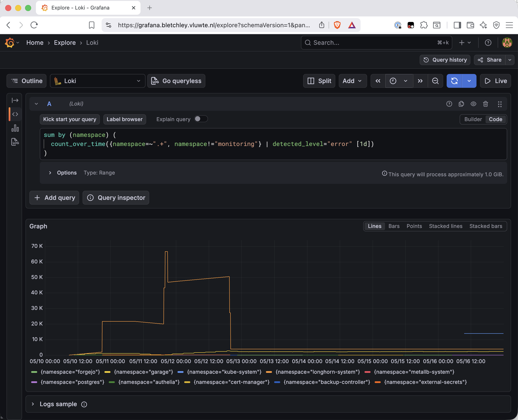Image resolution: width=518 pixels, height=420 pixels.
Task: Open the Loki data source dropdown
Action: tap(98, 81)
